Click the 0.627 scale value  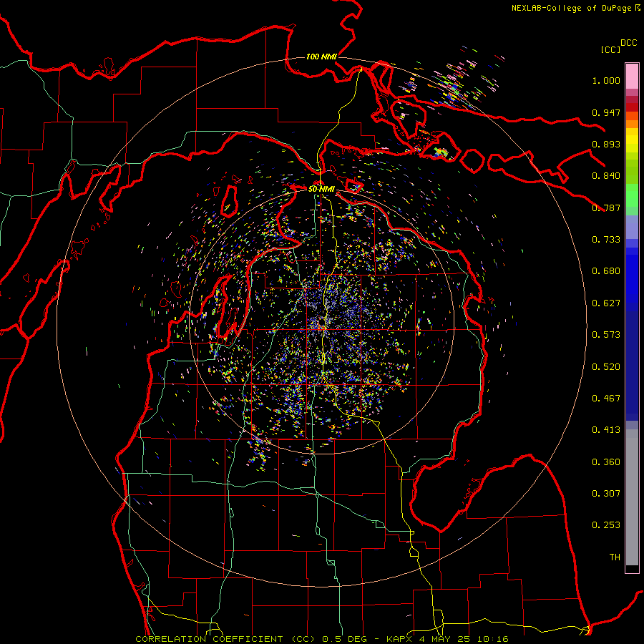coord(606,303)
